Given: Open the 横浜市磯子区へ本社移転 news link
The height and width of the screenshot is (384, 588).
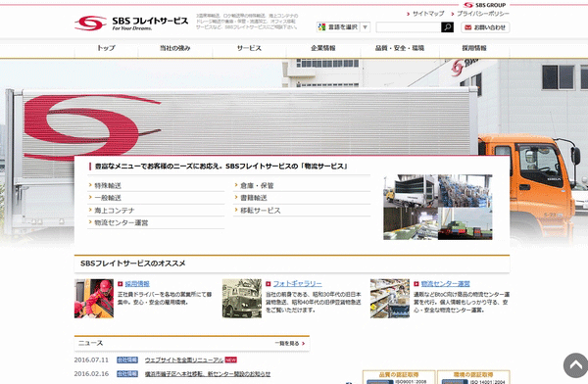Looking at the screenshot, I should click(208, 374).
